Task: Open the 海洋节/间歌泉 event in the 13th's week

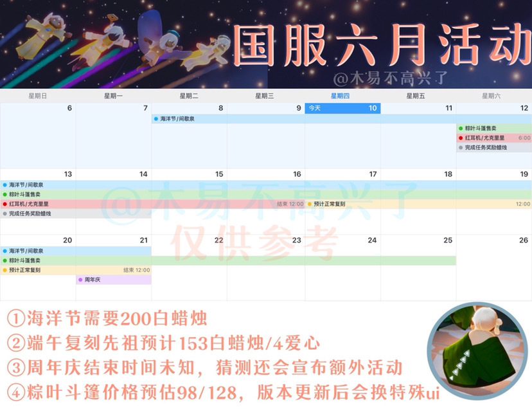Action: point(266,185)
